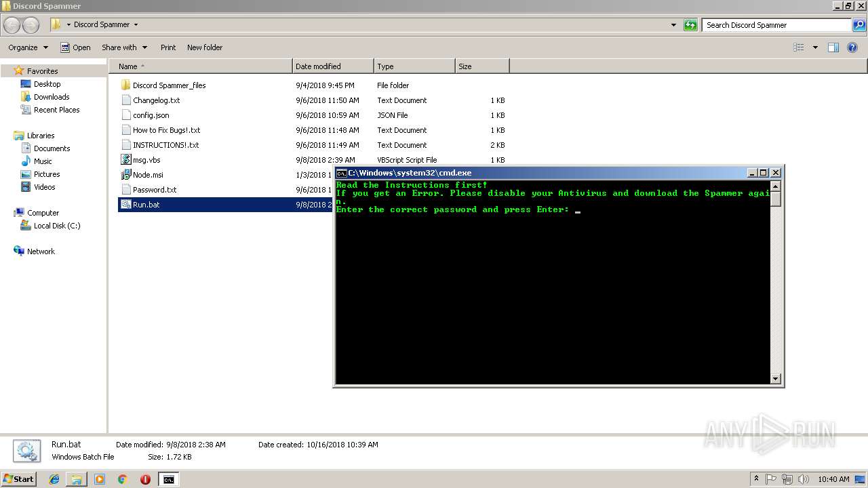Click the Open toolbar button

[75, 47]
